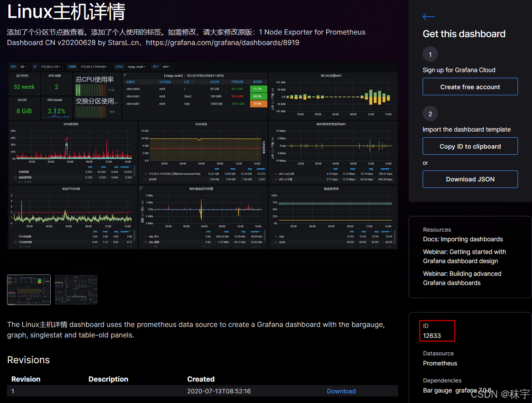
Task: Open Docs: Importing dashboards link
Action: point(463,239)
